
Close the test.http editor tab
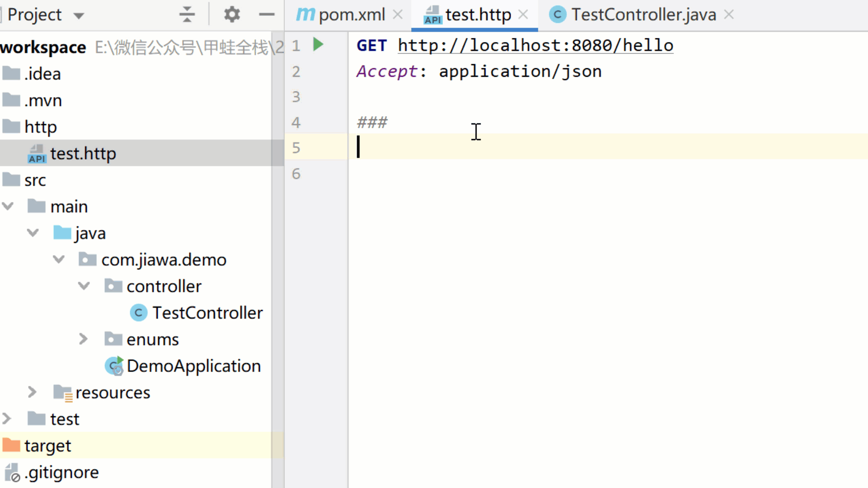[x=523, y=15]
